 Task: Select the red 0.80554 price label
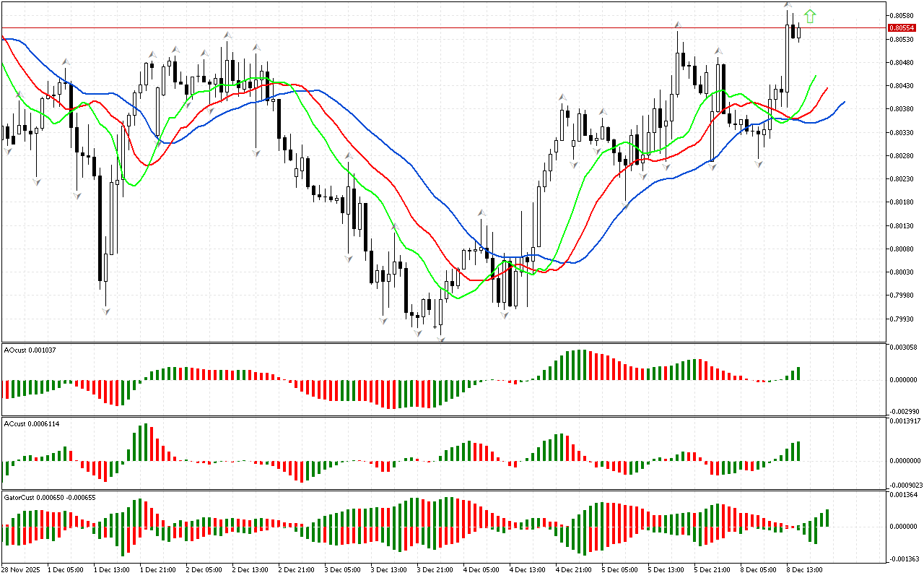pos(902,27)
